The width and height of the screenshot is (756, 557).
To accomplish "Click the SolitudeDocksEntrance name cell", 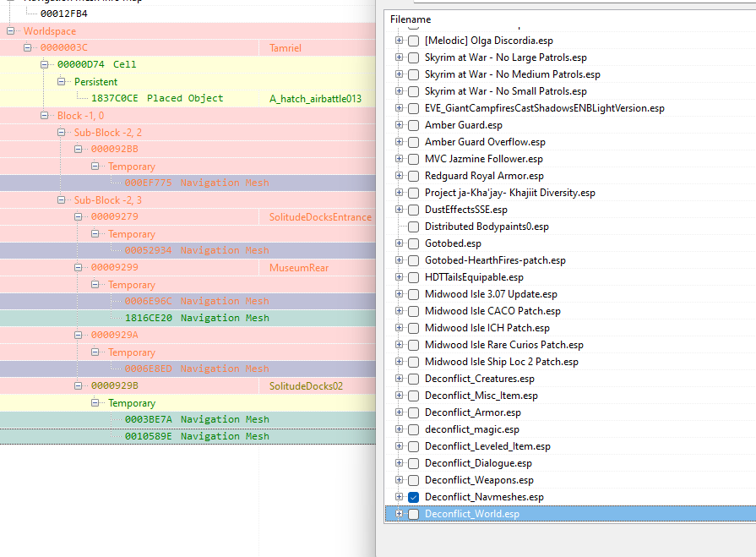I will click(320, 217).
